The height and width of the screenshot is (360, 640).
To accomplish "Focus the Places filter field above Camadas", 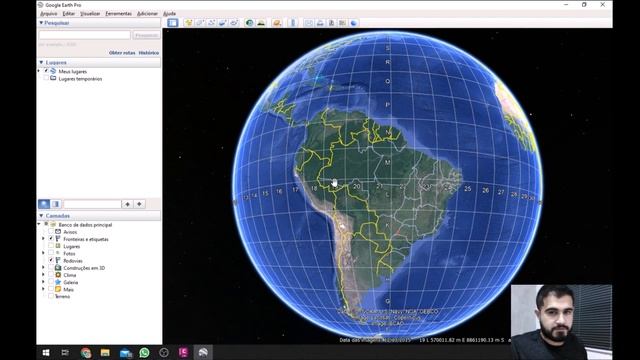I will coord(92,204).
